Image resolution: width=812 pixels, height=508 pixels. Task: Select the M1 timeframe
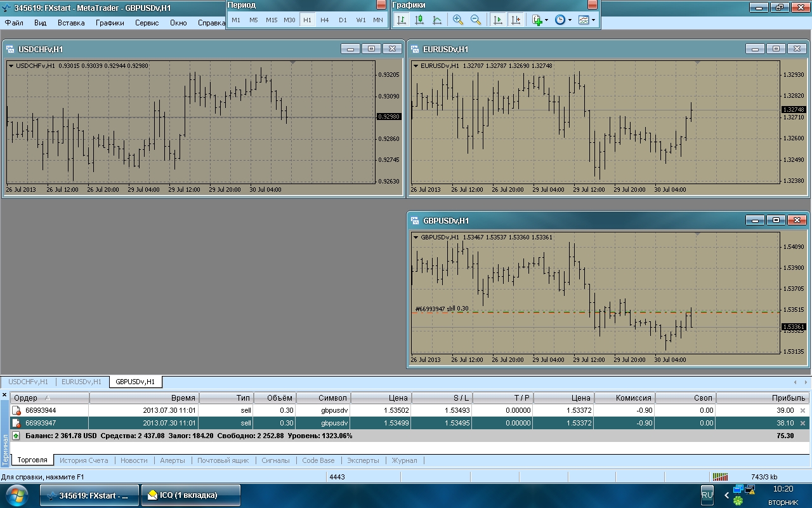(236, 20)
